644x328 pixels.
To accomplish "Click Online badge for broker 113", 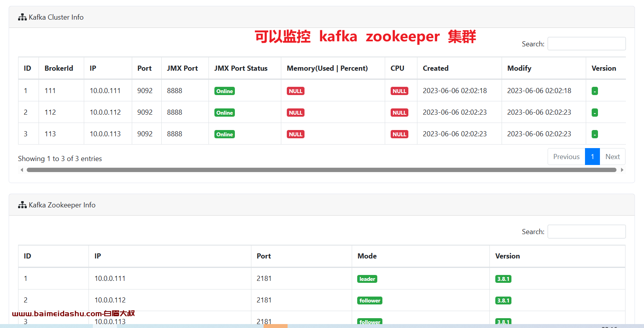I will click(225, 134).
